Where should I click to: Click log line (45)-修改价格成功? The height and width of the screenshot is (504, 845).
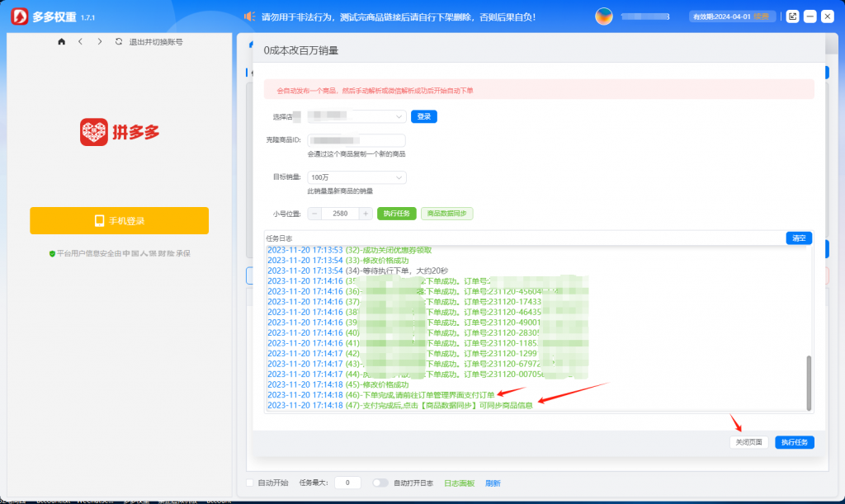coord(338,384)
